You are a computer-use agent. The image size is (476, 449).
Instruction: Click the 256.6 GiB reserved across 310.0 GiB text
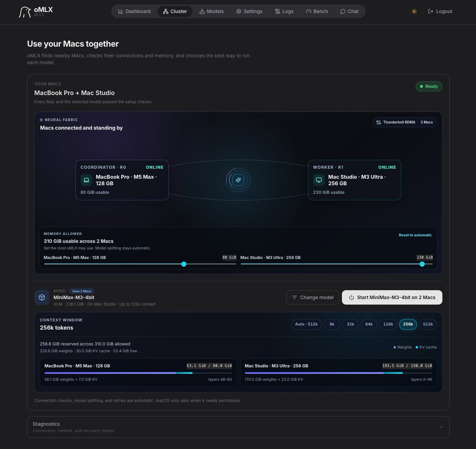85,344
